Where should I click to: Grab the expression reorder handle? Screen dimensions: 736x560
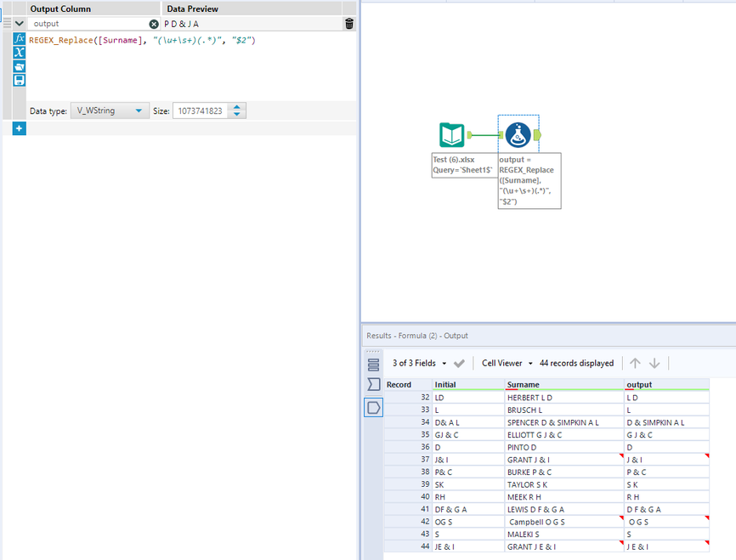point(7,23)
